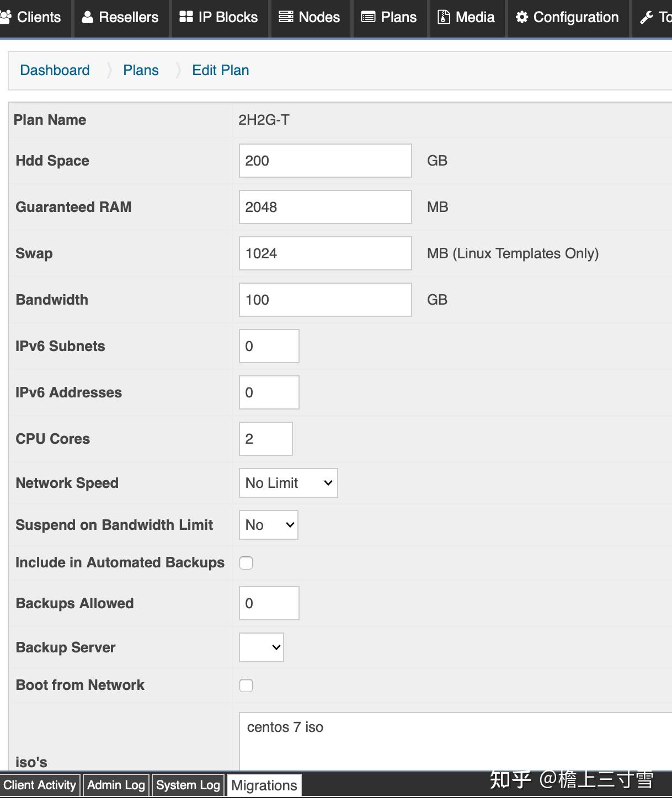Click the wrench tools icon
Screen dimensions: 672x808
point(646,18)
